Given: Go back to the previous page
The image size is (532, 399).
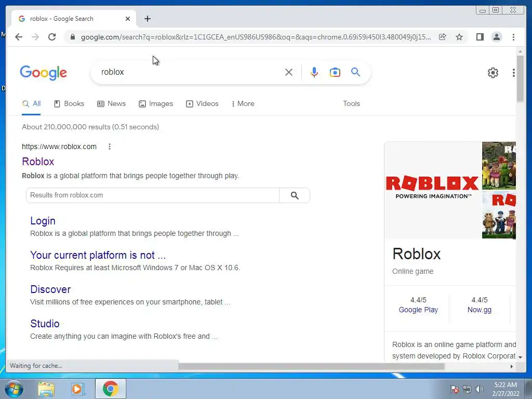Looking at the screenshot, I should pos(19,37).
